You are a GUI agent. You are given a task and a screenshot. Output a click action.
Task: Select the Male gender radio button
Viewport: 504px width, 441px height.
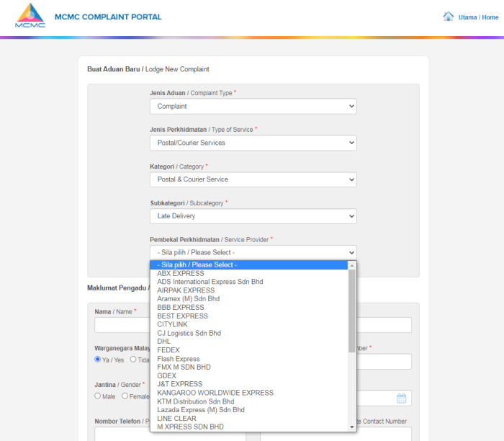[98, 396]
